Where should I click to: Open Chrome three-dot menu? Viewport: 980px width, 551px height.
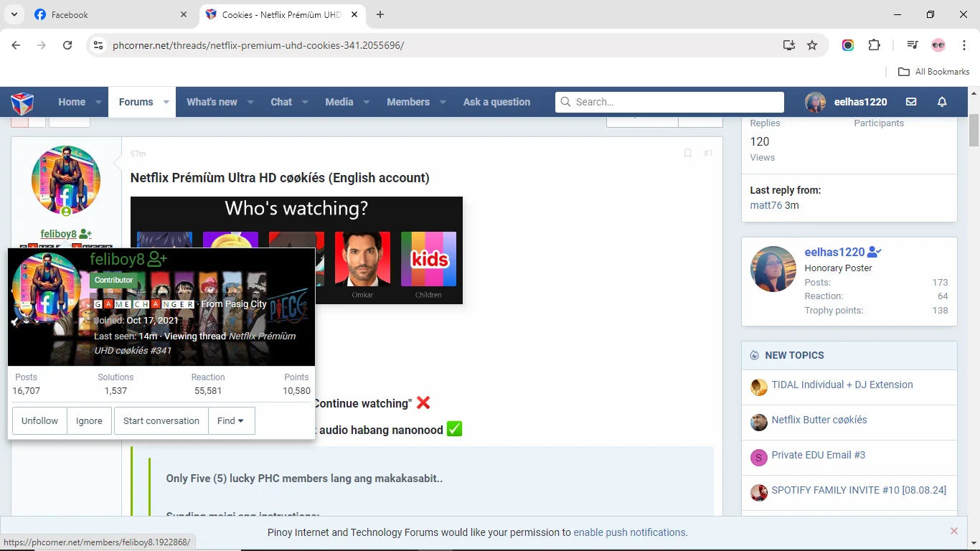click(x=964, y=45)
